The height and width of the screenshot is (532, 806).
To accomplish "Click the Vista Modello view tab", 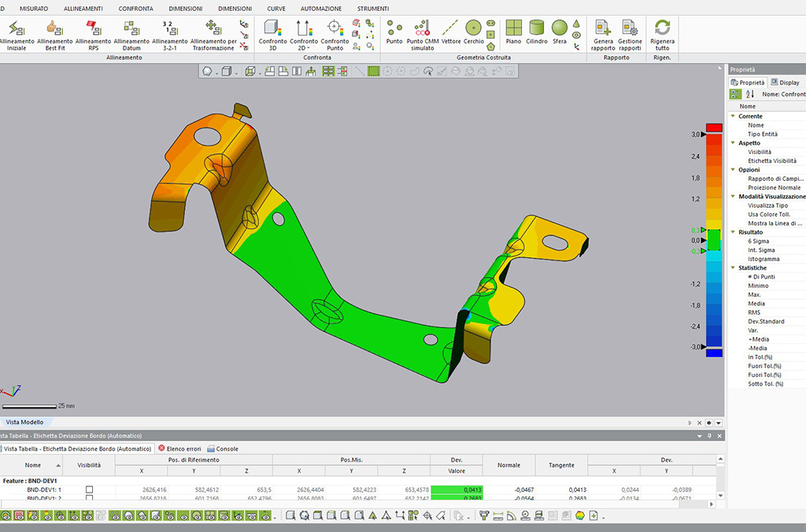I will (x=24, y=422).
